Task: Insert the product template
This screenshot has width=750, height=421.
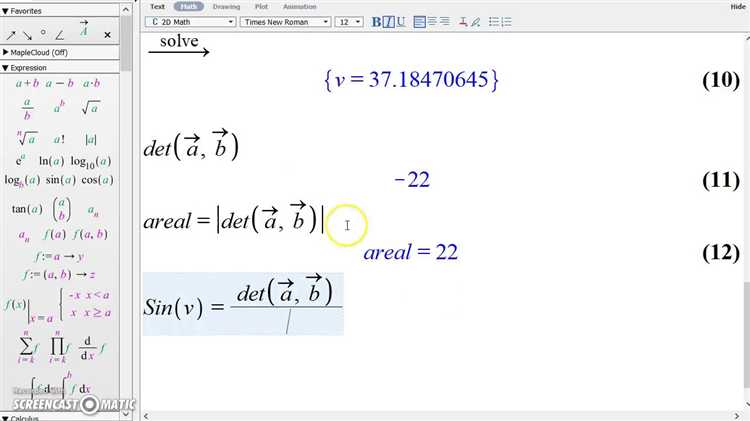Action: pyautogui.click(x=58, y=347)
